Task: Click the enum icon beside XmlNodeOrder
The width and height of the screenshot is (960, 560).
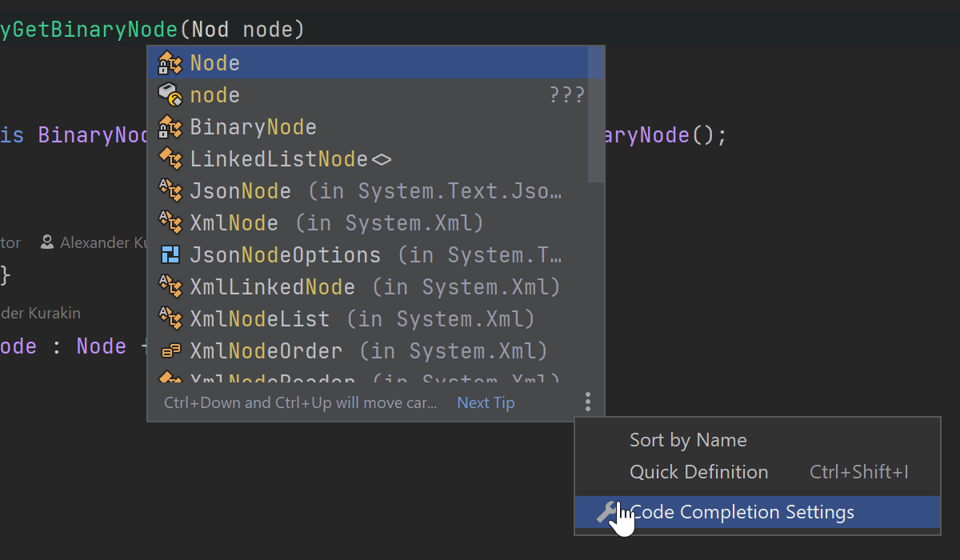Action: click(x=170, y=351)
